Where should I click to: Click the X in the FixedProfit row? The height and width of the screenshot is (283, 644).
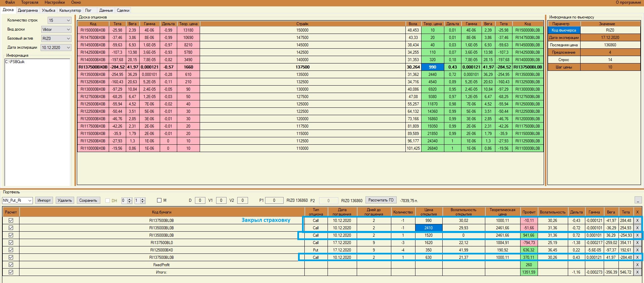[x=637, y=265]
